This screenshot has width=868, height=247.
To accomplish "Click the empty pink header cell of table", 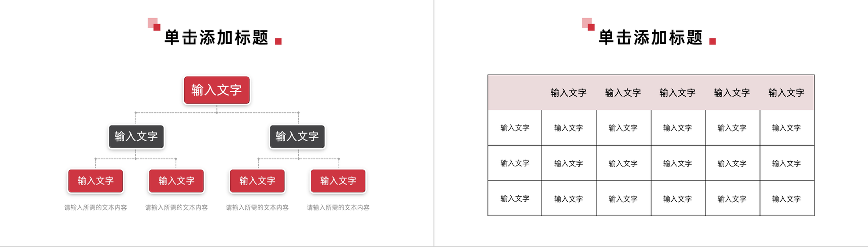I will 515,93.
